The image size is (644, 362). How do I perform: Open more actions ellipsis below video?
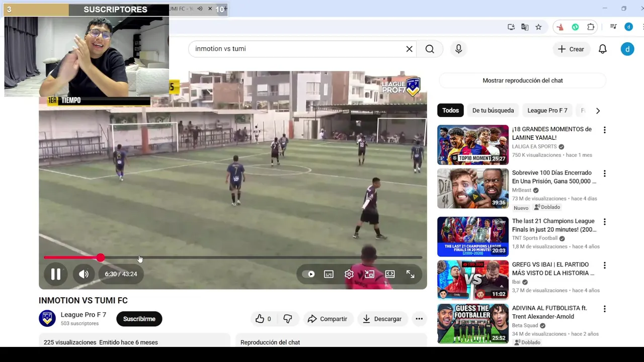[x=419, y=319]
